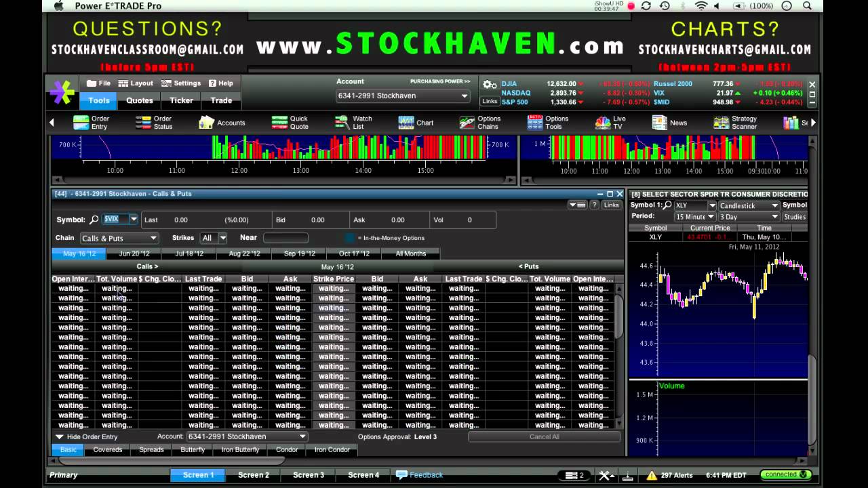Viewport: 868px width, 488px height.
Task: Open the Chart tool
Action: pos(416,123)
